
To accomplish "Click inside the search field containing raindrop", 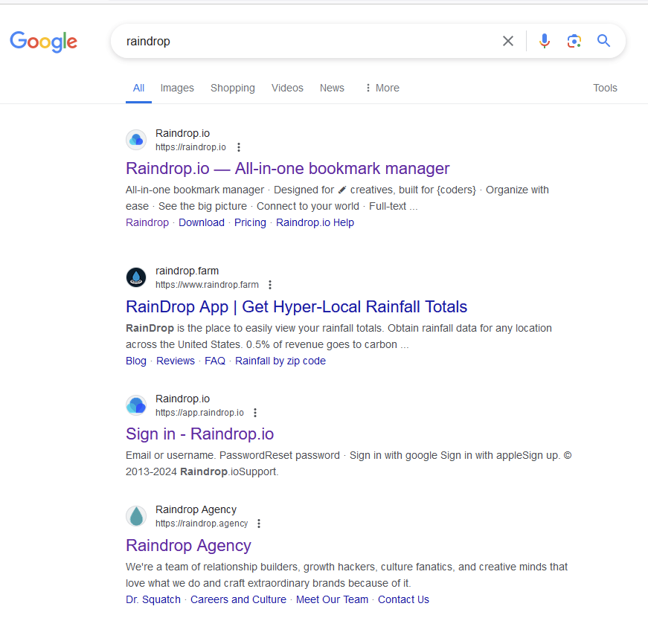I will click(x=298, y=41).
